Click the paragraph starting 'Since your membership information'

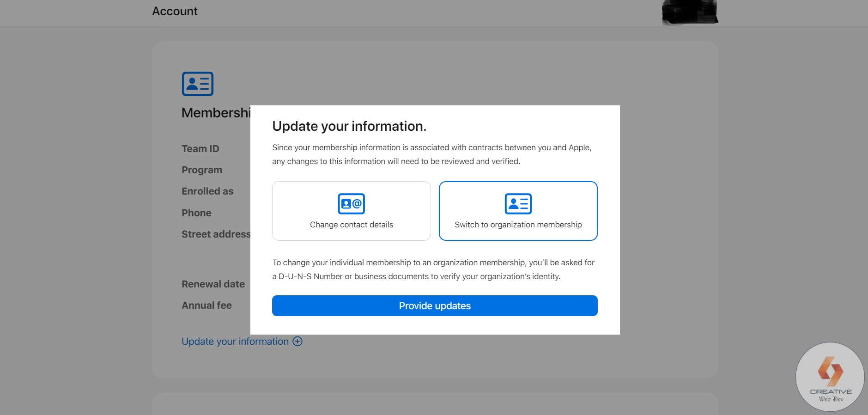[432, 154]
